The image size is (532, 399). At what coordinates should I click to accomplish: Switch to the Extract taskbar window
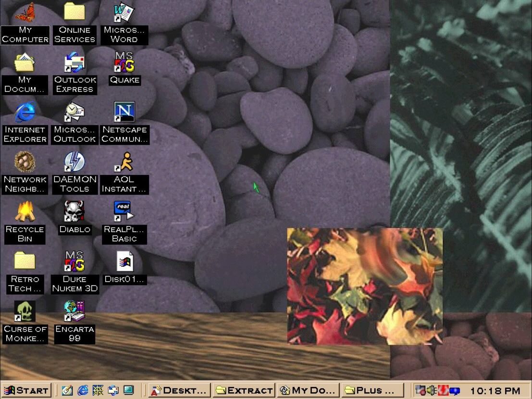pyautogui.click(x=244, y=390)
